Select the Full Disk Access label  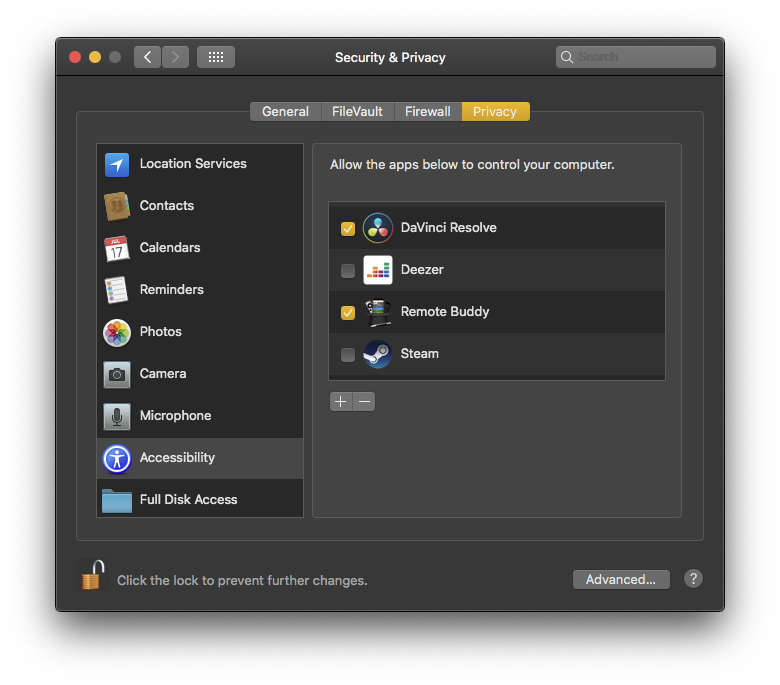(189, 499)
